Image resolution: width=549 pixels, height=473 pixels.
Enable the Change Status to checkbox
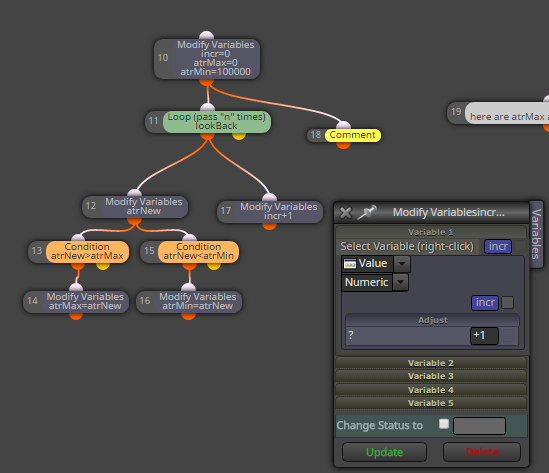(x=444, y=424)
